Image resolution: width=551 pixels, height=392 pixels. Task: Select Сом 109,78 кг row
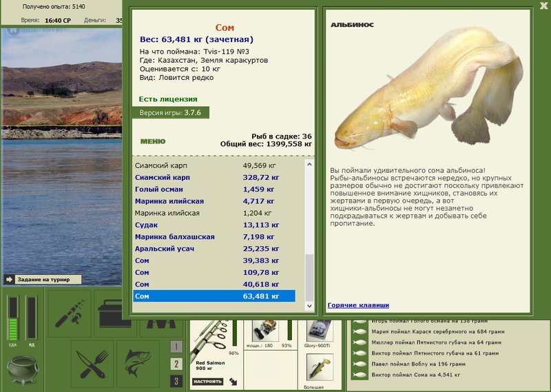[214, 272]
